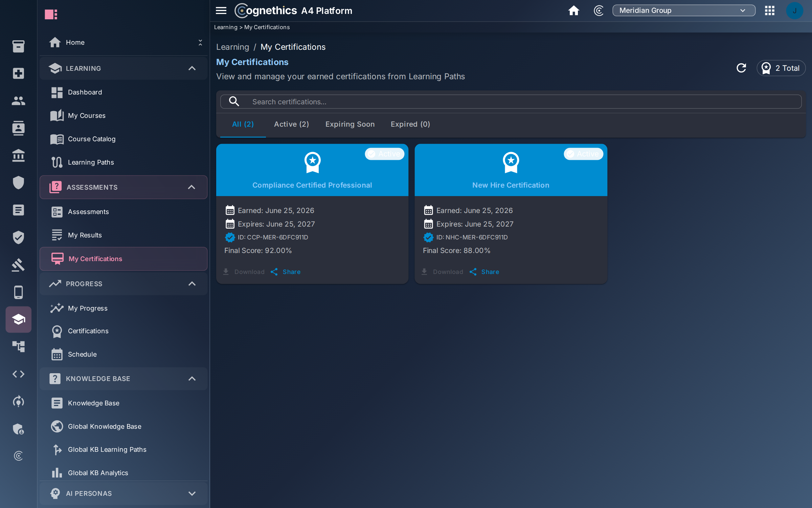Switch to the Expiring Soon tab
Viewport: 812px width, 508px height.
(350, 124)
